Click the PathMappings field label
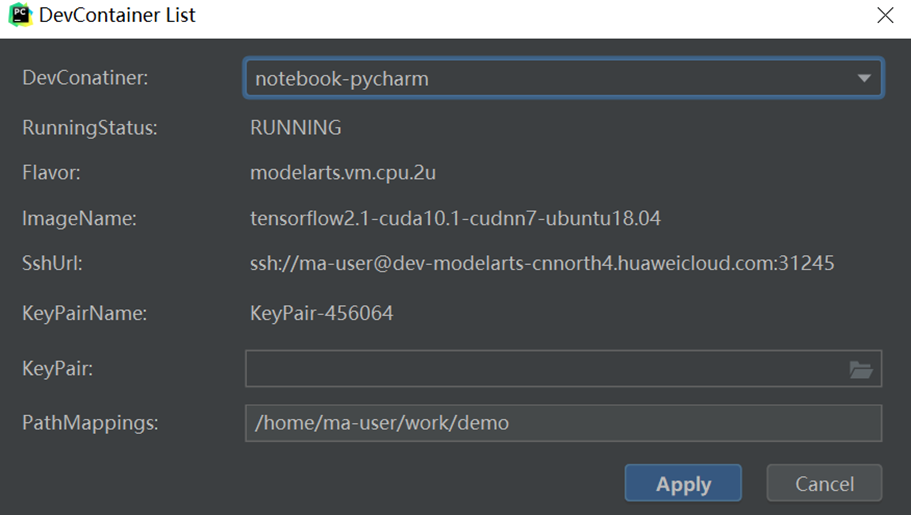The image size is (911, 515). point(90,423)
